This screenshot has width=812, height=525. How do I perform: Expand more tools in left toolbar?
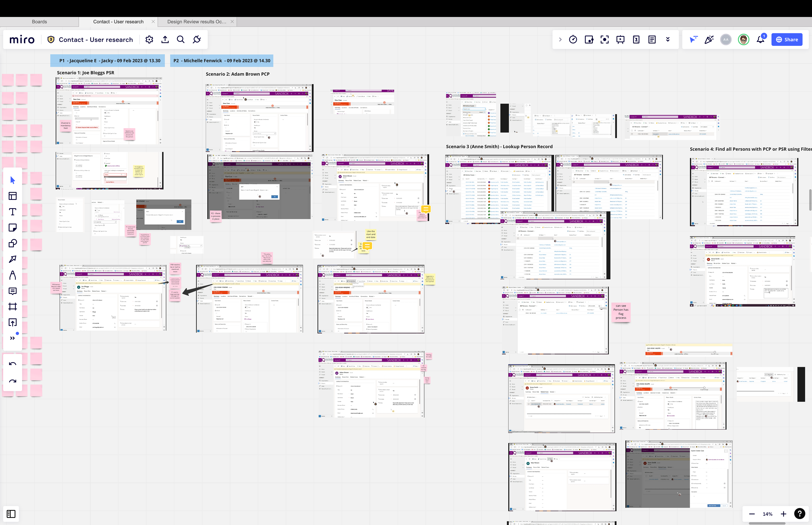(13, 338)
